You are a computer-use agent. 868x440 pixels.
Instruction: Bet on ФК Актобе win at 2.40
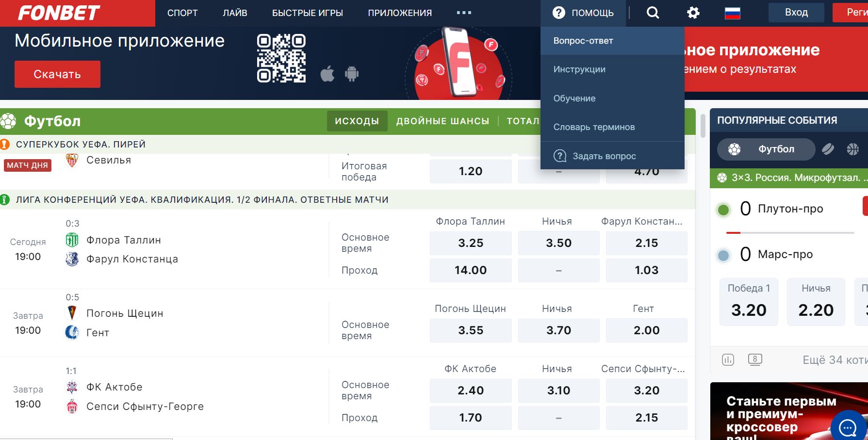click(471, 391)
